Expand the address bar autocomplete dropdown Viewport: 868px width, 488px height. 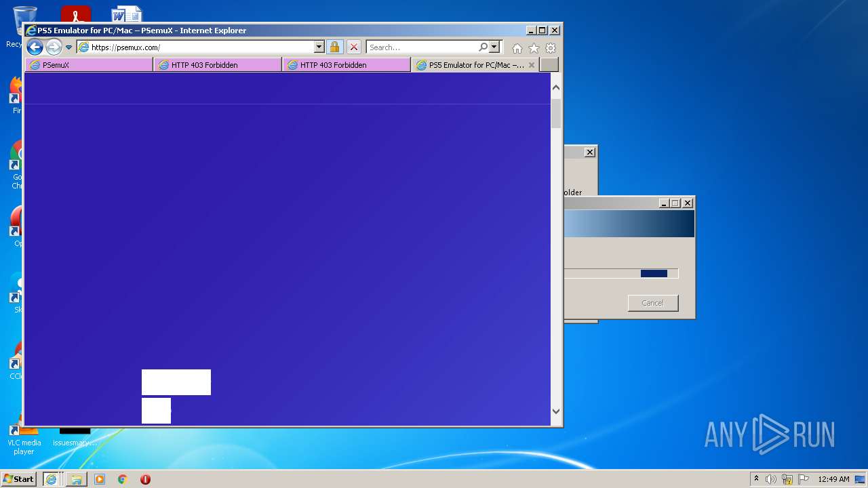click(x=319, y=47)
